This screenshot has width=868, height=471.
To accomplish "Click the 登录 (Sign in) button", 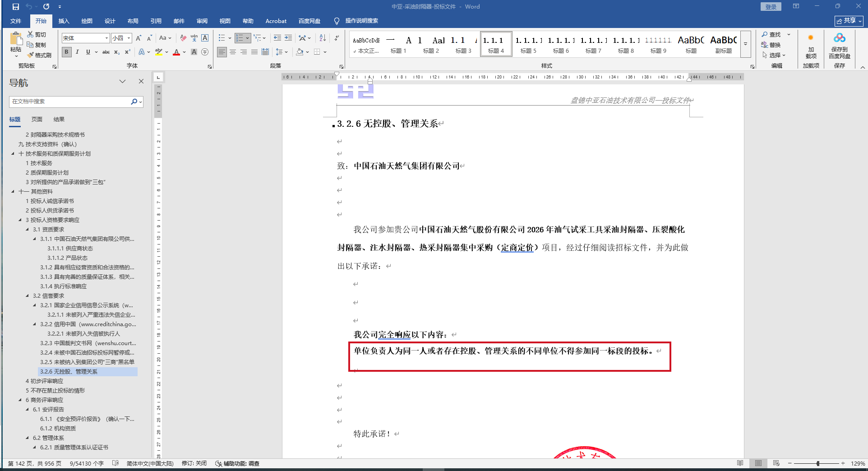I will [771, 7].
